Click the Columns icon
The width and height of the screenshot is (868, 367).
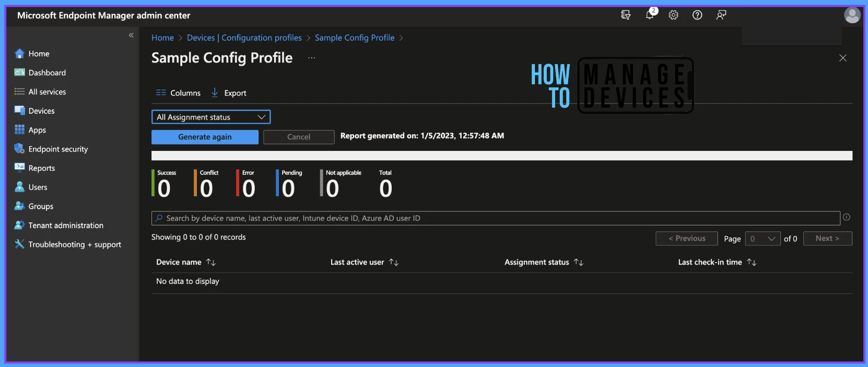[x=161, y=93]
